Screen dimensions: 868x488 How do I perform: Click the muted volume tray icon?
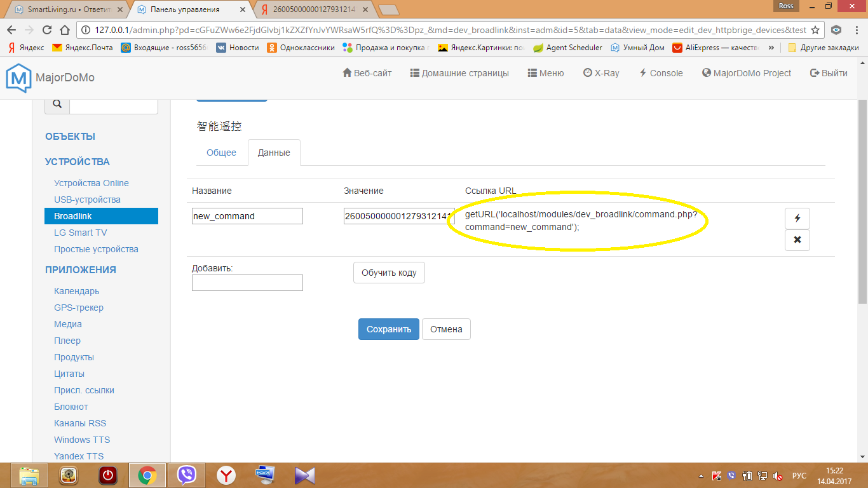click(x=777, y=476)
